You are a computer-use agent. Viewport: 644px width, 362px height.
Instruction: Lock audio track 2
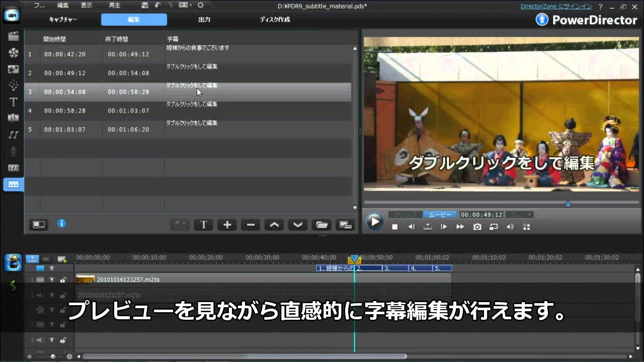[63, 340]
